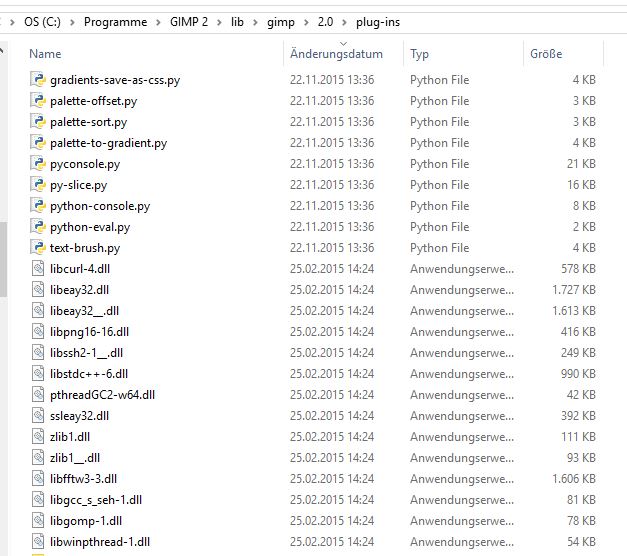Expand breadcrumb chevron after lib
The width and height of the screenshot is (627, 556).
point(255,22)
